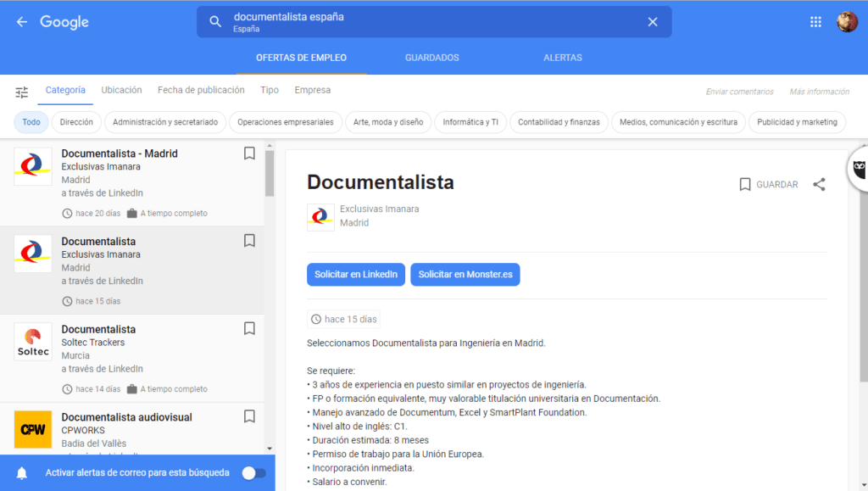868x491 pixels.
Task: Open the Documentalista - Madrid job title
Action: (120, 153)
